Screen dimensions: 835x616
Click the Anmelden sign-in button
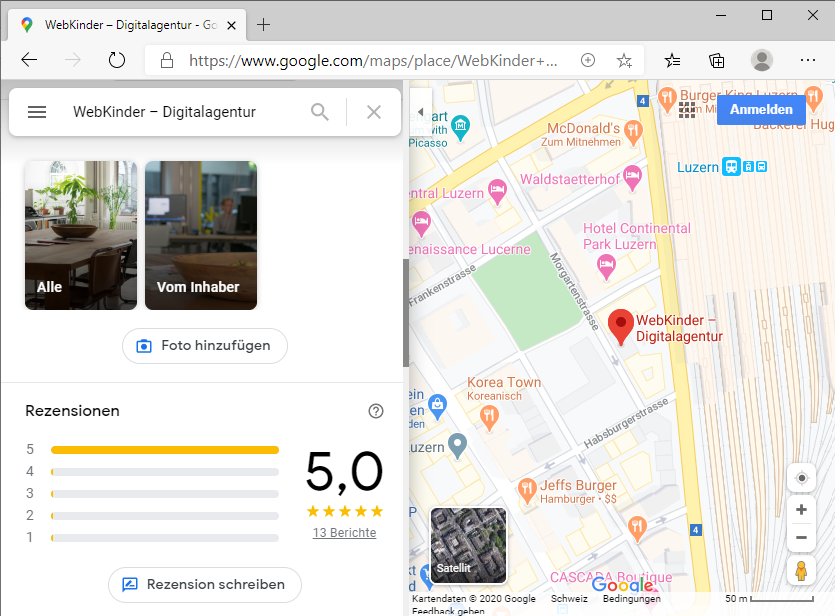pyautogui.click(x=761, y=109)
